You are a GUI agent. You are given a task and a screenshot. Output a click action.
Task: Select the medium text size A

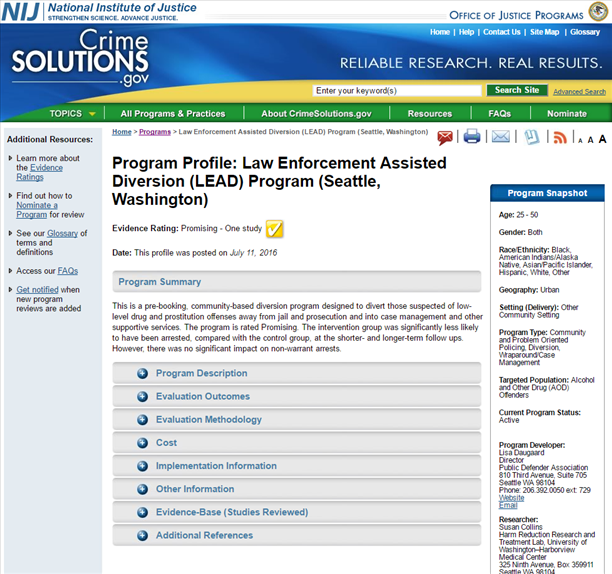pos(591,140)
